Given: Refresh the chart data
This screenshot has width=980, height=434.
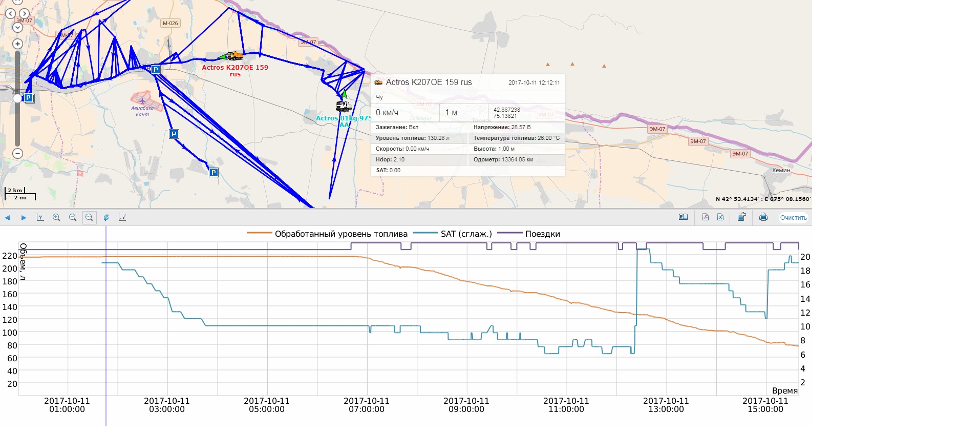Looking at the screenshot, I should point(106,217).
